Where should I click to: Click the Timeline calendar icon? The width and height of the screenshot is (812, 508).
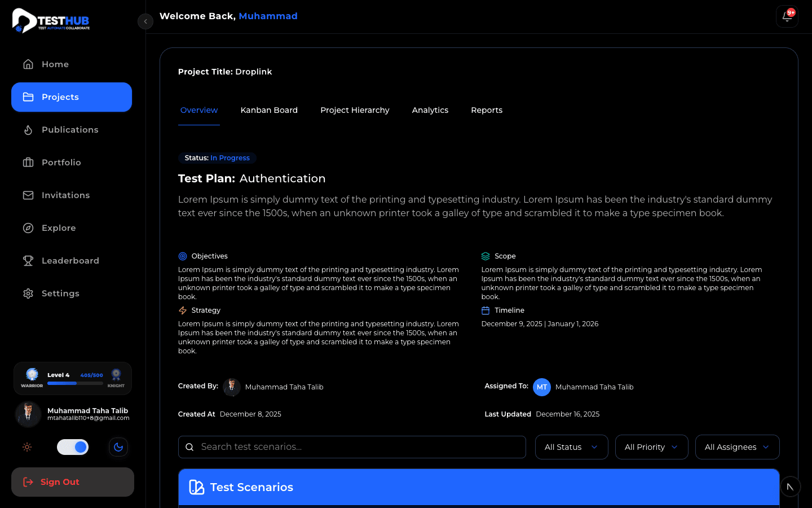click(486, 310)
